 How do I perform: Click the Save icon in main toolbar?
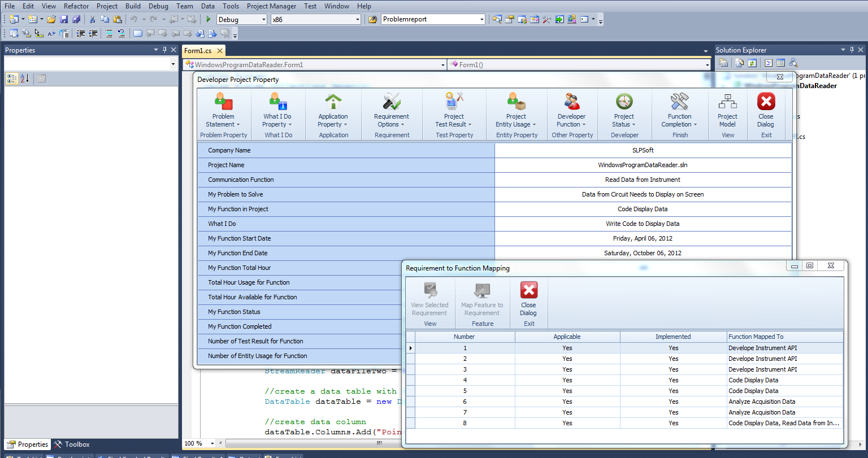click(64, 19)
